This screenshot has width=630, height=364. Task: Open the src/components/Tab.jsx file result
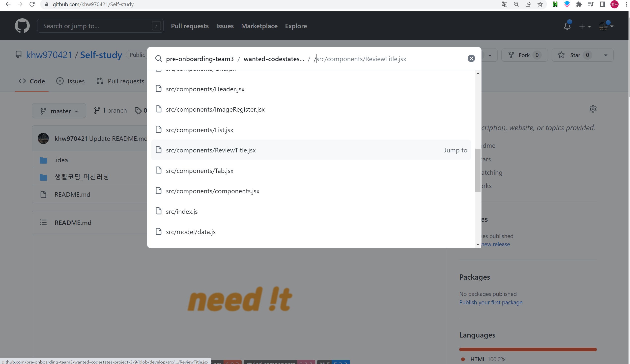(x=200, y=170)
